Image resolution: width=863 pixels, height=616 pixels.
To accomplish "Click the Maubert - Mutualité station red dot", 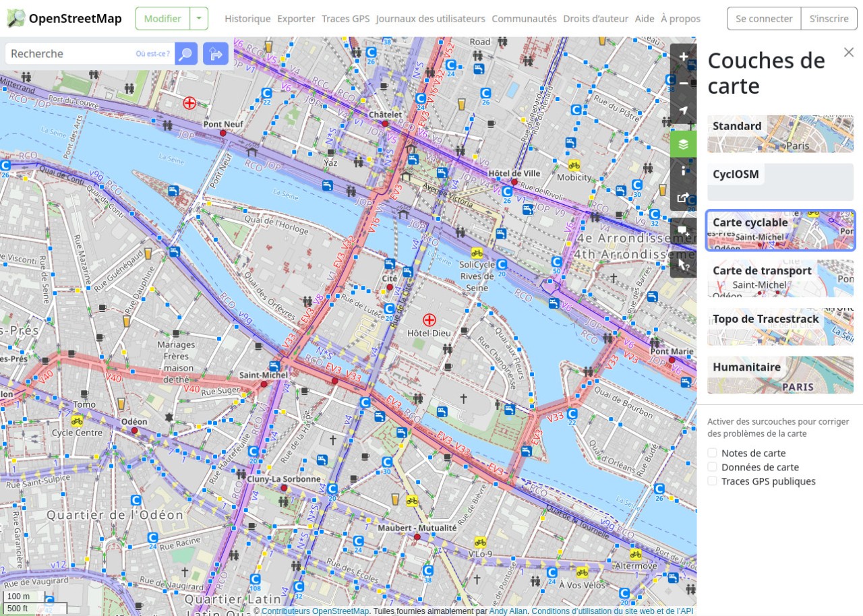I will (x=417, y=537).
